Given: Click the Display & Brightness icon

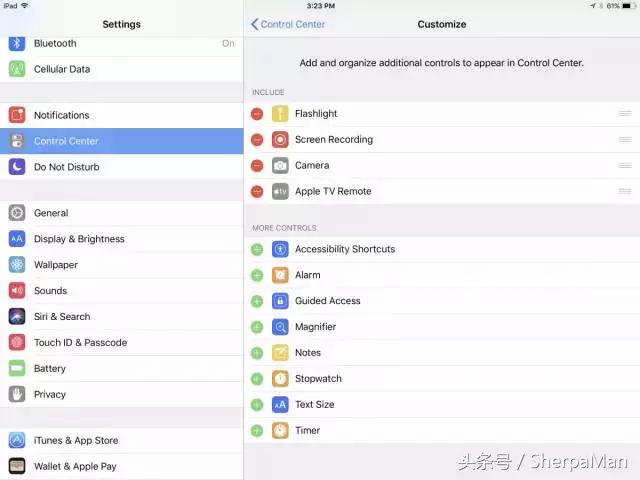Looking at the screenshot, I should pos(17,239).
